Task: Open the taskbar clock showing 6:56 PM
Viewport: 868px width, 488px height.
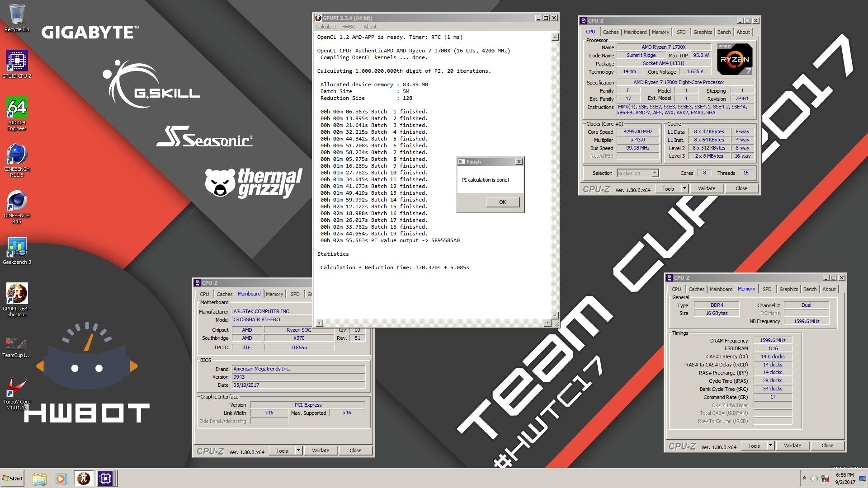Action: (x=844, y=479)
